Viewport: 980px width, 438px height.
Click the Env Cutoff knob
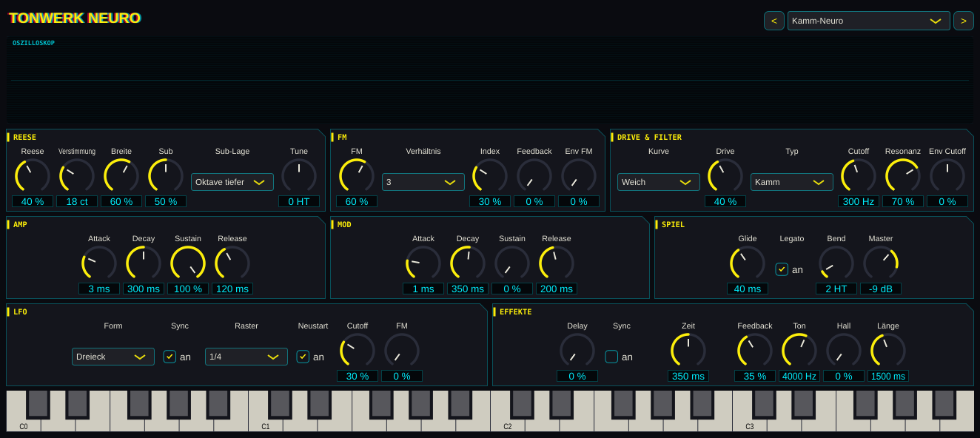[947, 176]
